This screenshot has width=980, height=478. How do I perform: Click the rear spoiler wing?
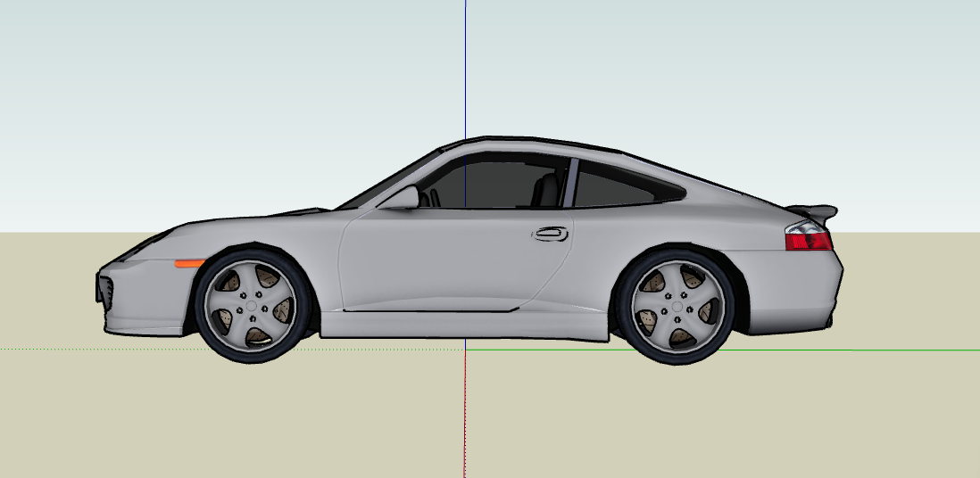pos(812,212)
